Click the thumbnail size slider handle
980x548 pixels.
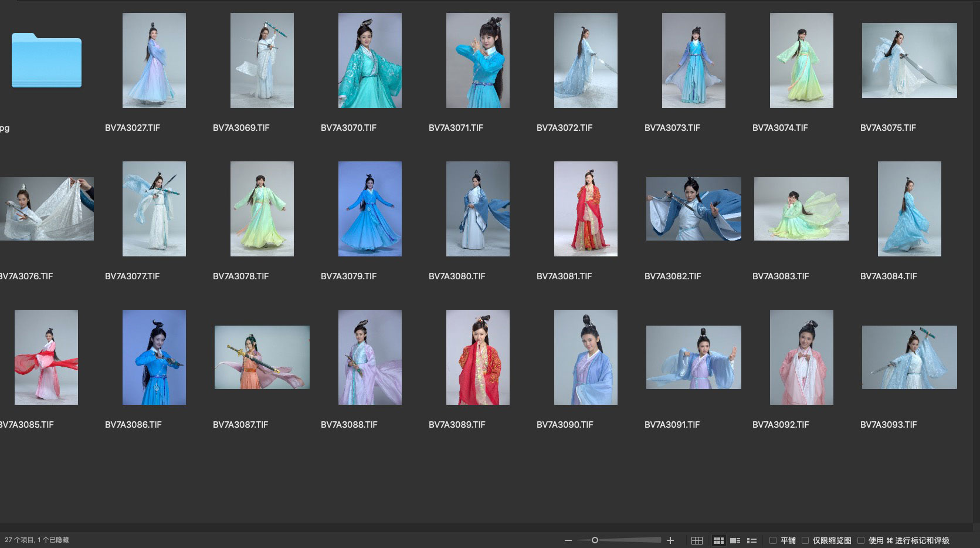coord(595,540)
